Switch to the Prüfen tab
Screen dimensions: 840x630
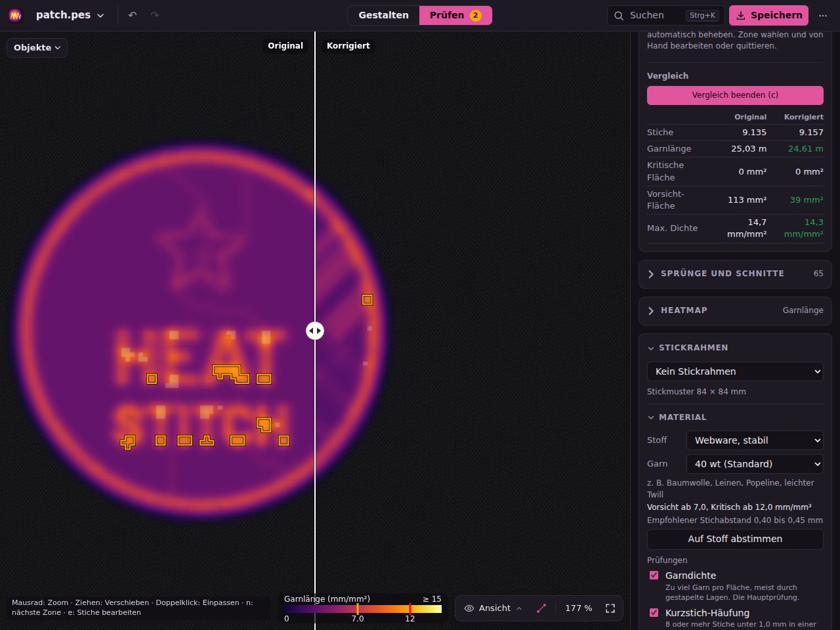click(x=455, y=15)
